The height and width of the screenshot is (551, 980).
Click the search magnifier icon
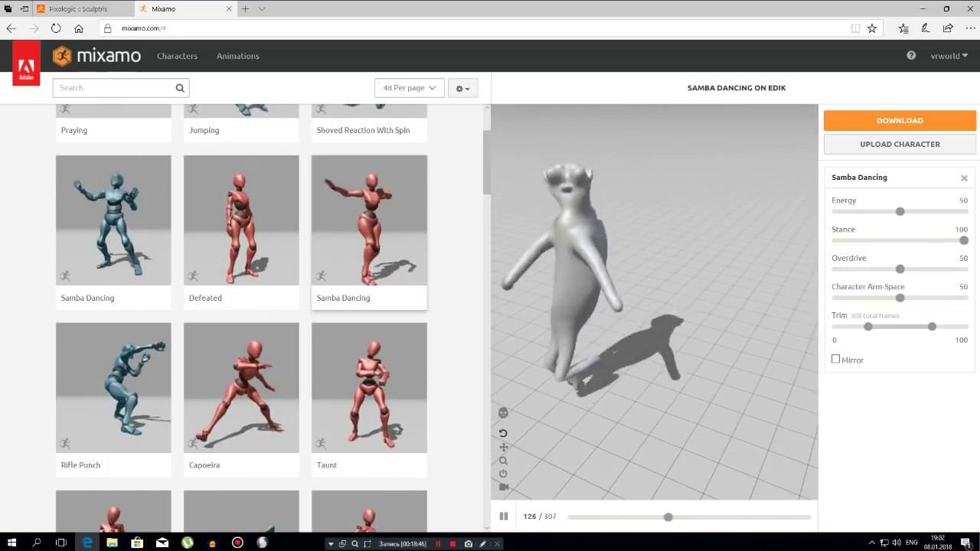point(180,88)
